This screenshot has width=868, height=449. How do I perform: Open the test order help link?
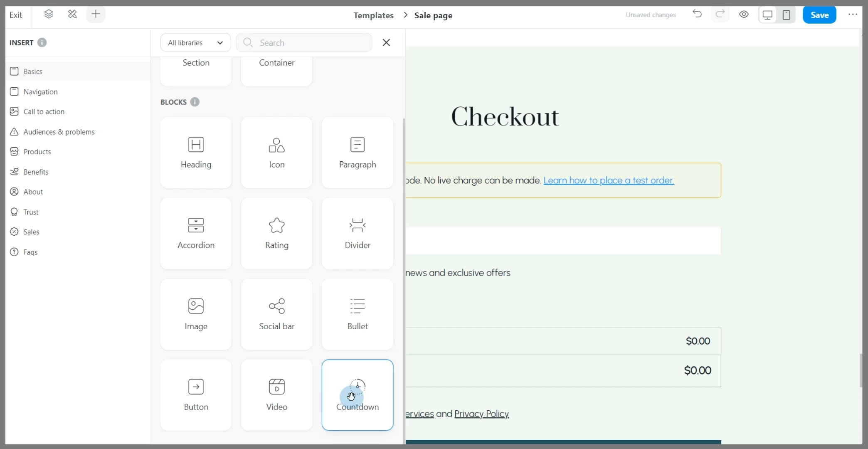pyautogui.click(x=609, y=180)
